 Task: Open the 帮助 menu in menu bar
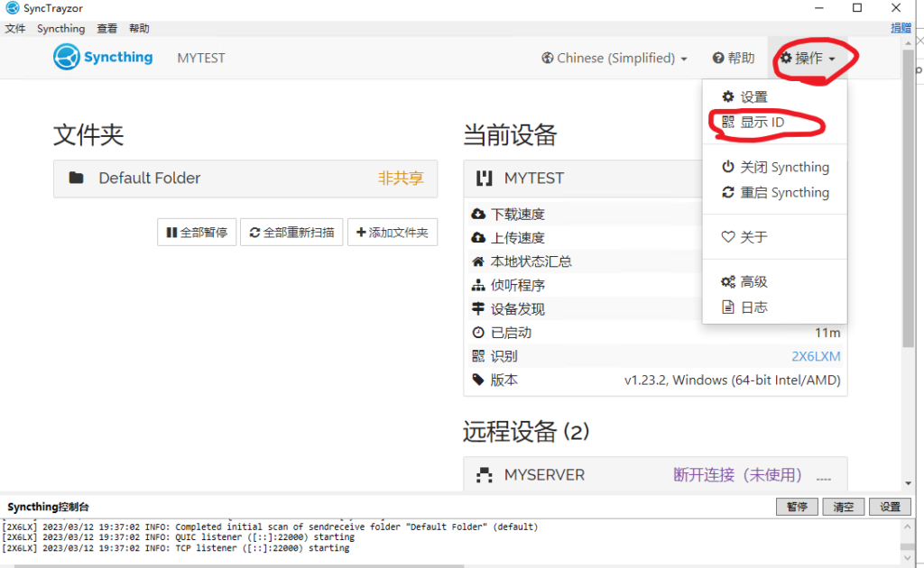(x=139, y=28)
